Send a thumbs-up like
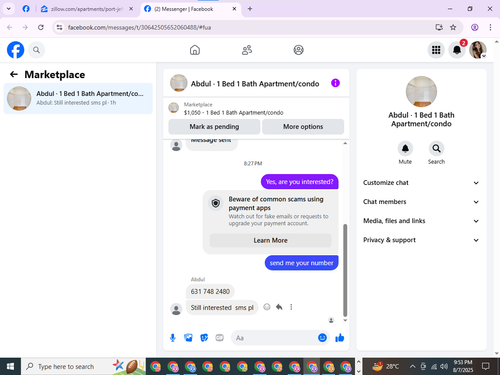The width and height of the screenshot is (500, 375). pos(340,338)
